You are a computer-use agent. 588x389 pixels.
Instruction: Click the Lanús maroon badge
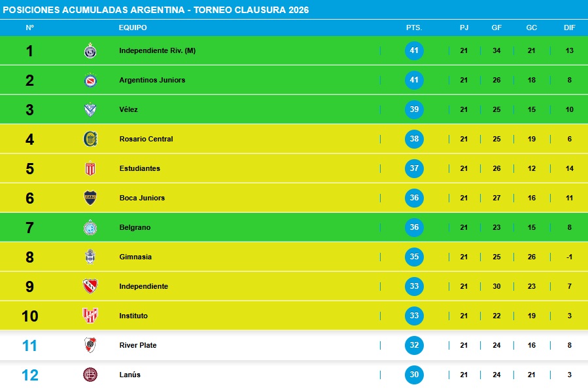click(x=90, y=375)
